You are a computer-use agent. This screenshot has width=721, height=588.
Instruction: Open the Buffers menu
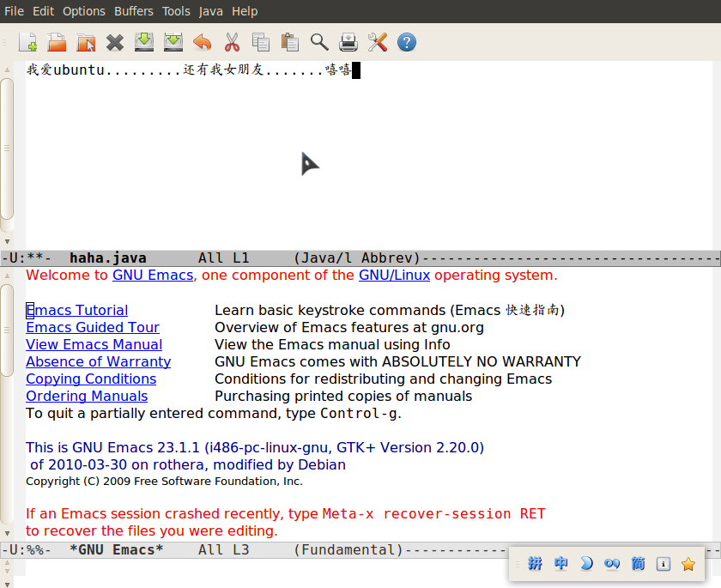(134, 11)
